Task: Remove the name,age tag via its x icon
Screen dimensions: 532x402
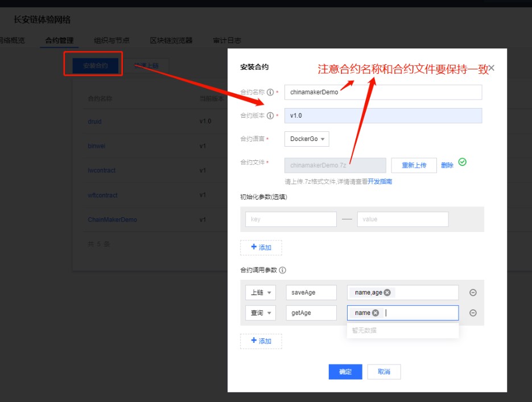Action: click(x=387, y=292)
